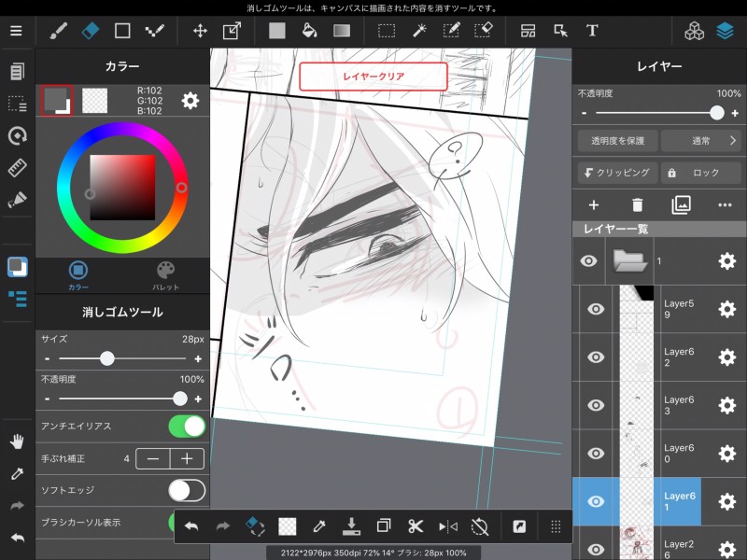Viewport: 747px width, 560px height.
Task: Hide layer Layer63
Action: 596,405
